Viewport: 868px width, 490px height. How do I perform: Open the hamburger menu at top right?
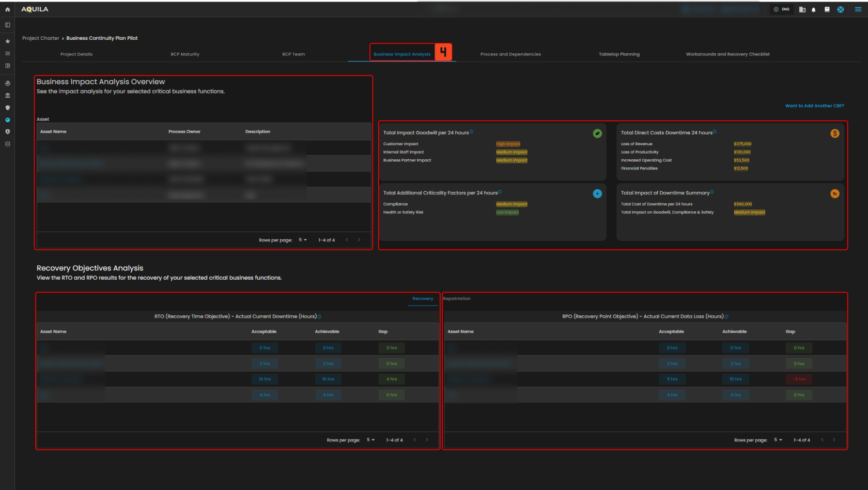(858, 9)
